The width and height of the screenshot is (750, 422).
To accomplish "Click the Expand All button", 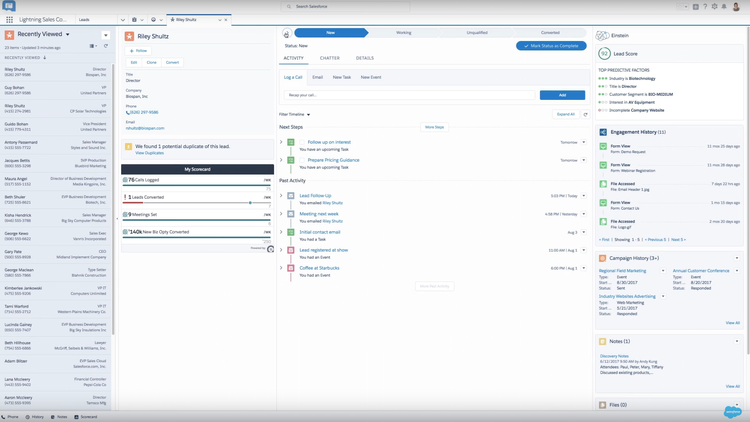I will point(566,114).
